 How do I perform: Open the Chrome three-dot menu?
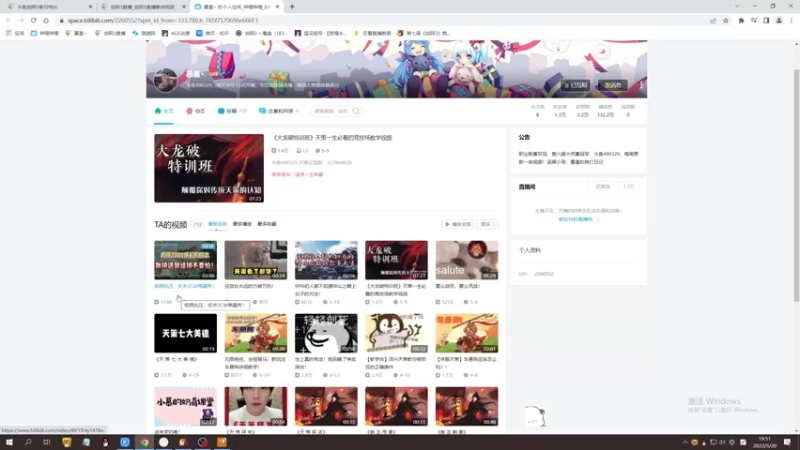791,20
